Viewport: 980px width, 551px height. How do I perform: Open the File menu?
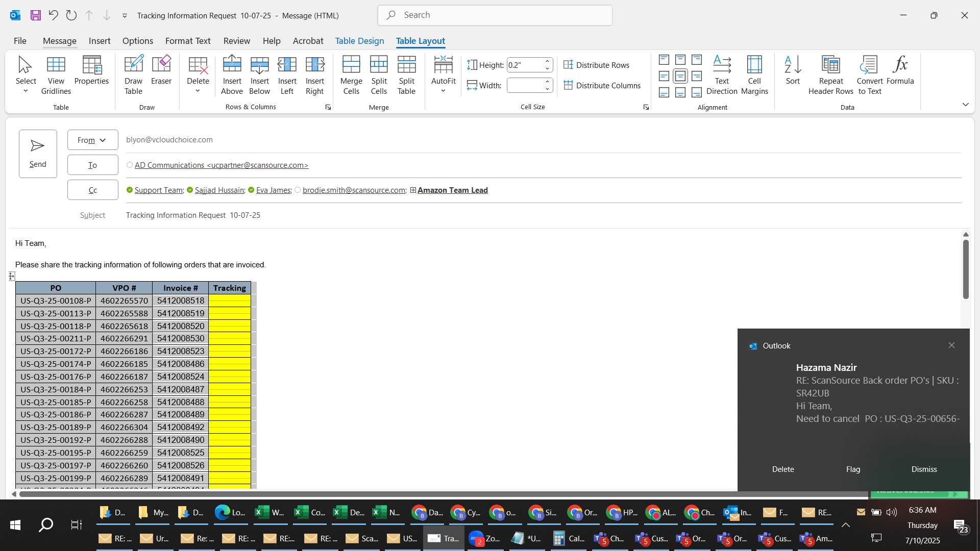(20, 41)
